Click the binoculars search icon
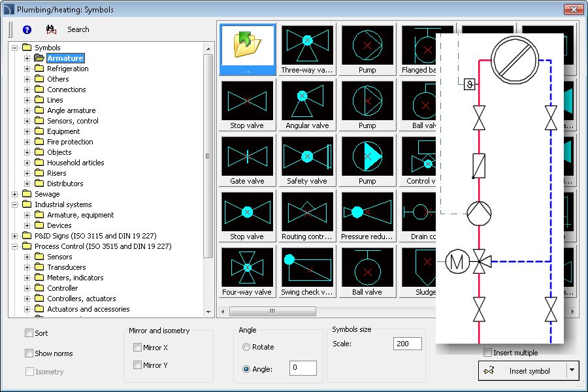 pyautogui.click(x=51, y=29)
